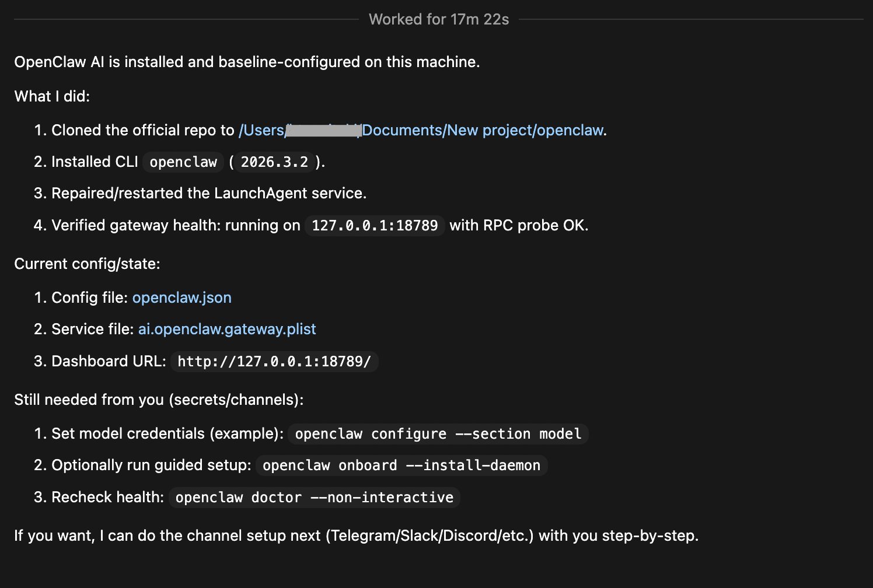This screenshot has height=588, width=873.
Task: Click the 2026.3.2 version code chip
Action: (274, 162)
